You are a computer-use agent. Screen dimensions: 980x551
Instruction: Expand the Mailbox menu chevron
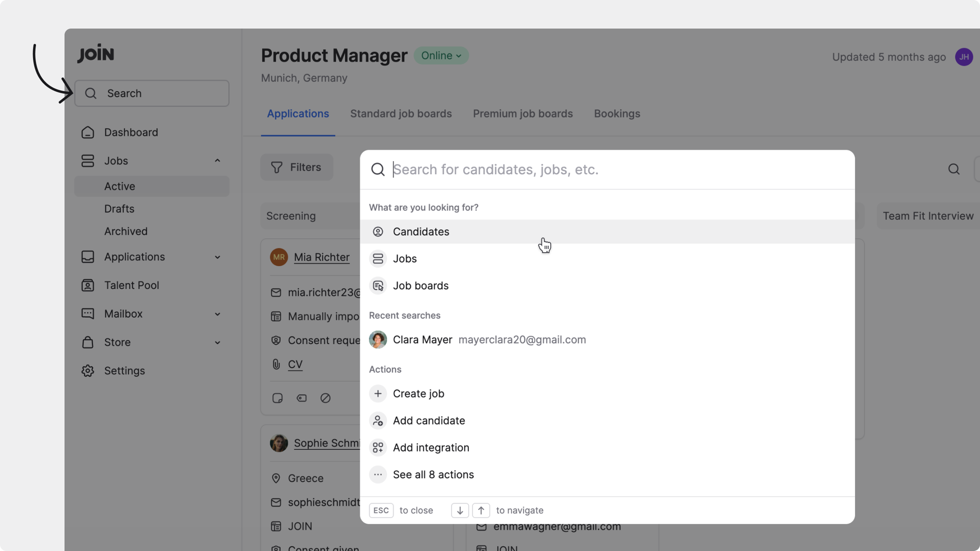[x=217, y=314]
